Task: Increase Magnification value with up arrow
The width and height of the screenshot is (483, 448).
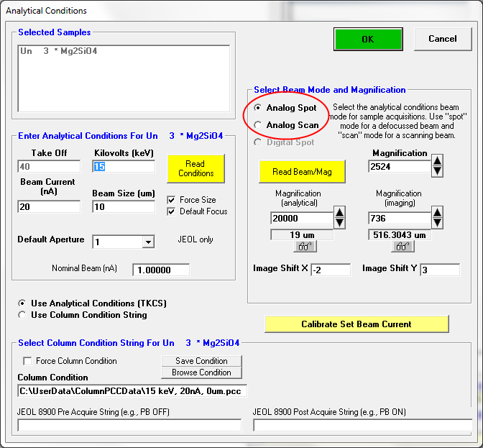Action: point(437,160)
